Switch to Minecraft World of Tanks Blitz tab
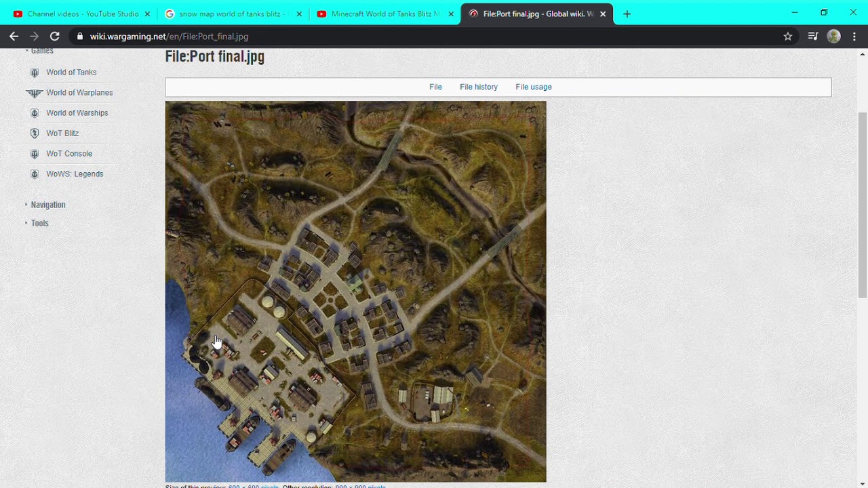868x488 pixels. pos(384,14)
